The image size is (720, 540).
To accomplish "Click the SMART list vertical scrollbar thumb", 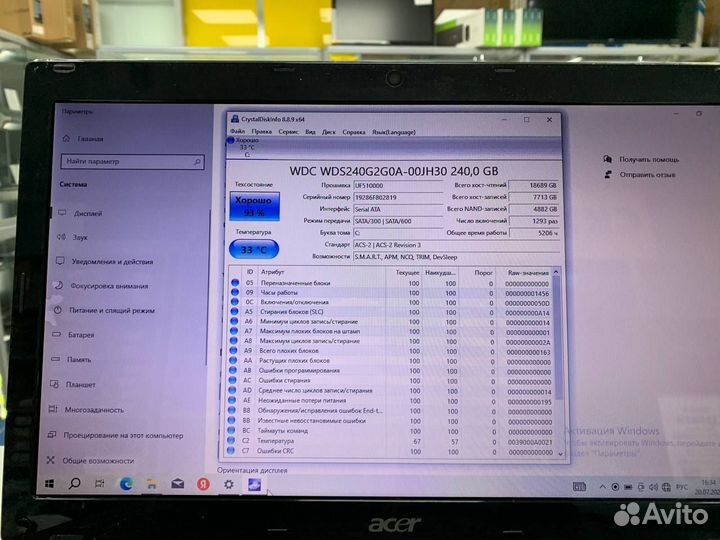I will (558, 338).
